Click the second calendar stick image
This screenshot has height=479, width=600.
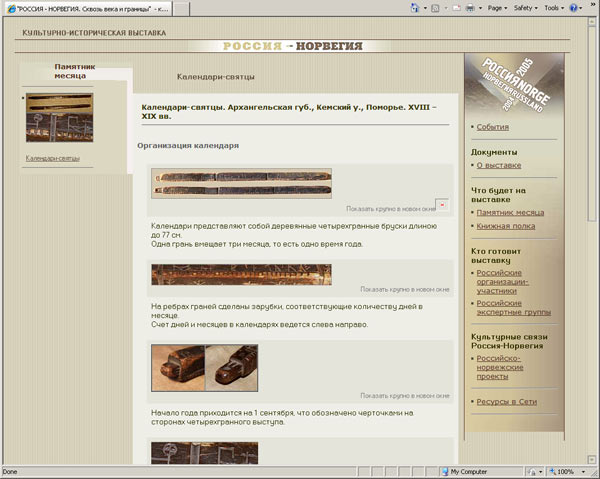[x=241, y=274]
